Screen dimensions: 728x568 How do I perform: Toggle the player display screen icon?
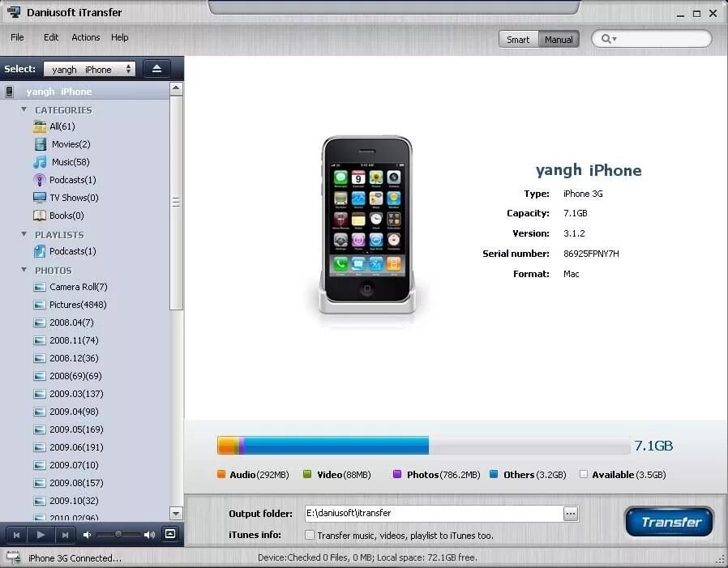[x=170, y=534]
